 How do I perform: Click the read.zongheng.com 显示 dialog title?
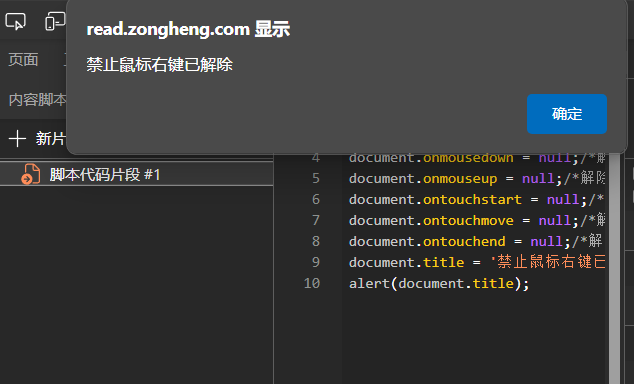(188, 29)
